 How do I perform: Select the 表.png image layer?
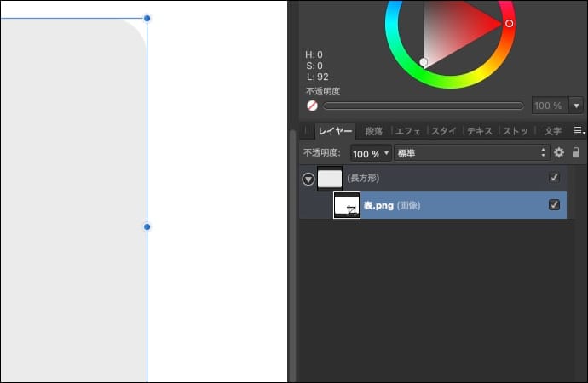point(443,205)
